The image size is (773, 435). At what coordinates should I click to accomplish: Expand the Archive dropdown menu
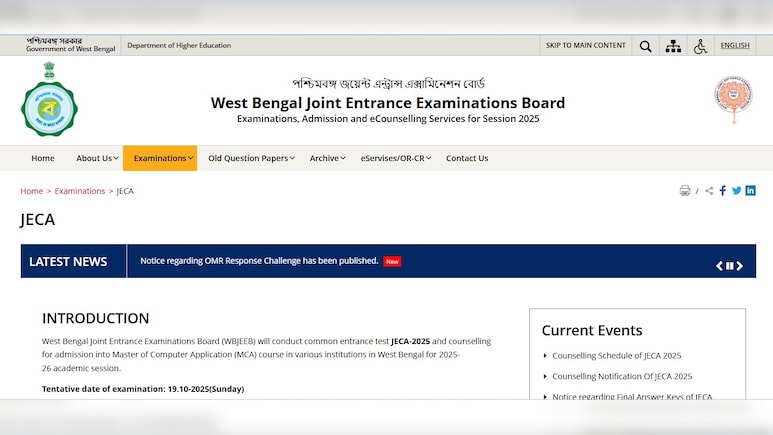[328, 158]
